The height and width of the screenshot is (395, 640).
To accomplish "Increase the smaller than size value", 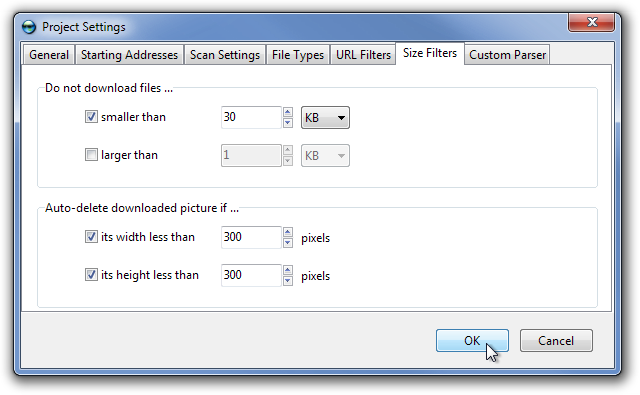I will click(288, 112).
